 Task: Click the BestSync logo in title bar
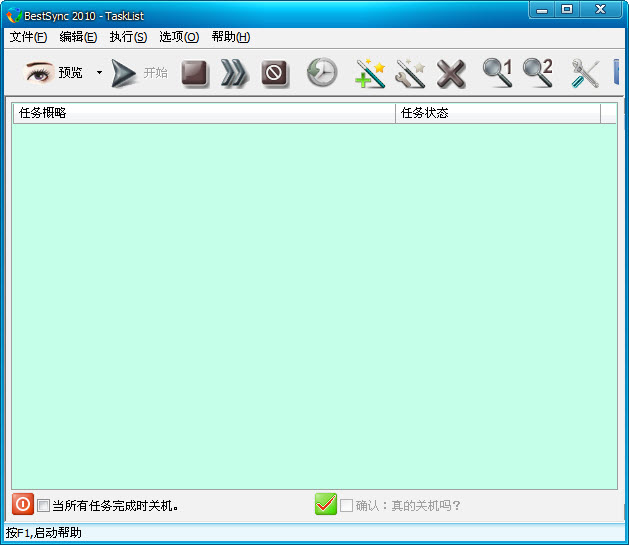coord(14,15)
